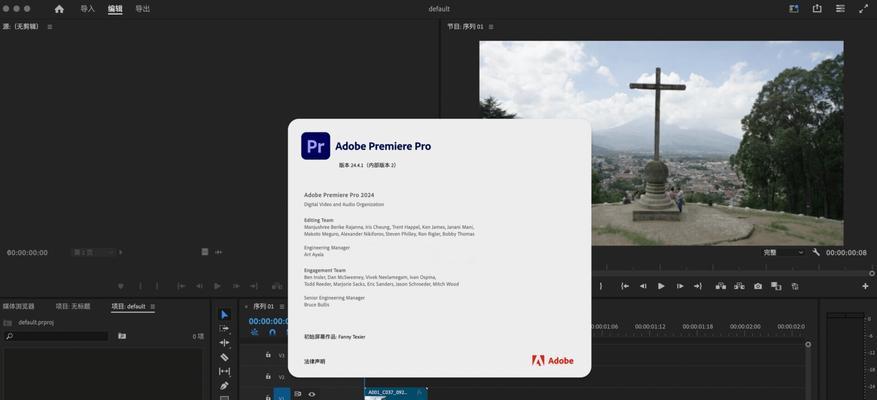Switch to the 媒体浏览器 tab
The image size is (877, 400).
tap(19, 306)
